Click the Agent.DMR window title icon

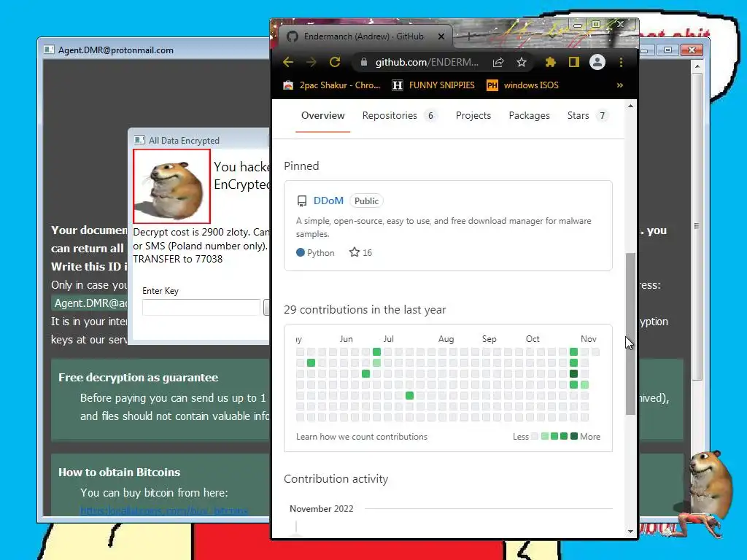click(49, 50)
